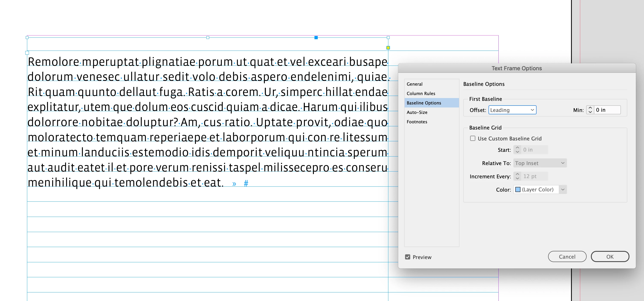Click the top-center resize handle of frame
644x301 pixels.
click(x=208, y=37)
